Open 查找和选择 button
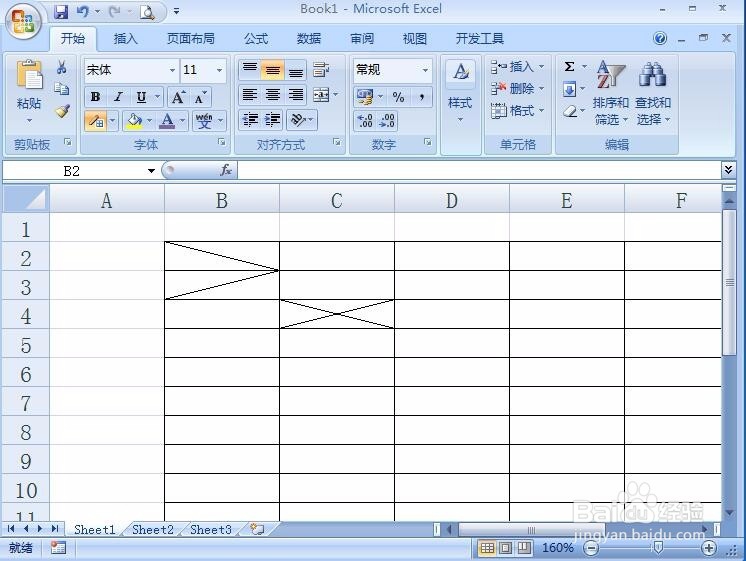Screen dimensions: 746x561 click(x=653, y=93)
